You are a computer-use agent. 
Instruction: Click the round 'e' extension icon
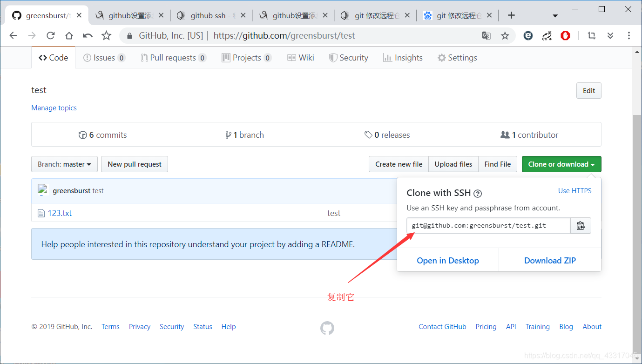528,35
